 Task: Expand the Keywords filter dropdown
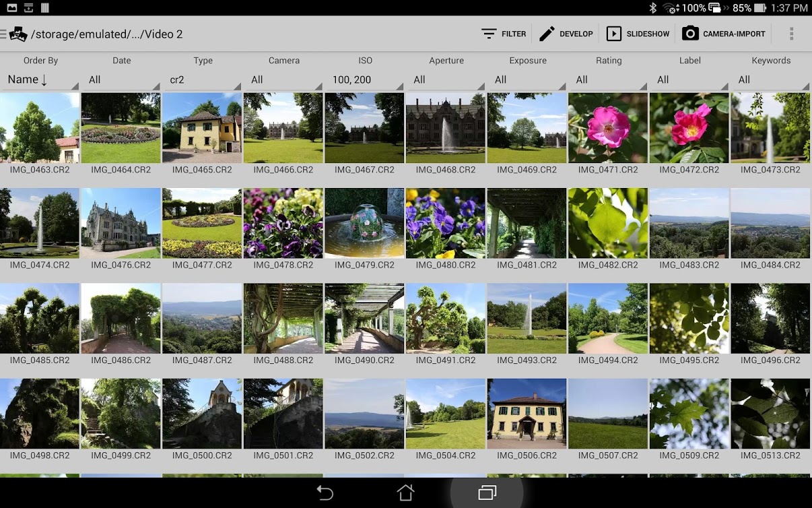coord(770,80)
